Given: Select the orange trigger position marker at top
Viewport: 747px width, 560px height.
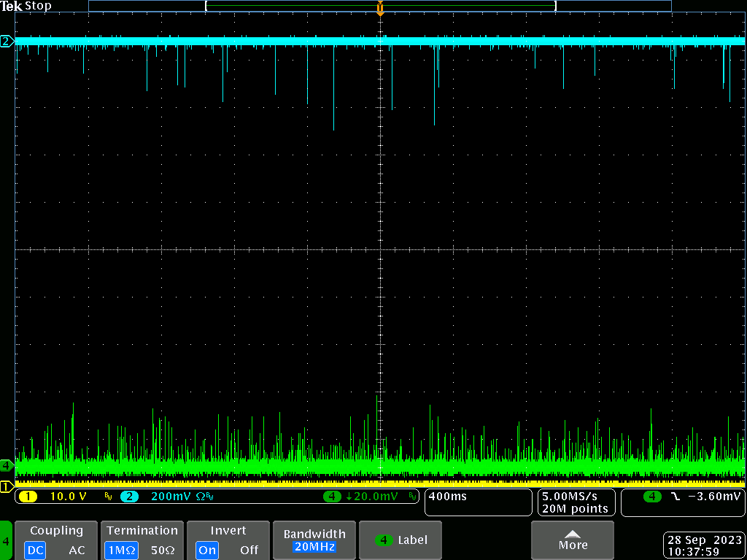Looking at the screenshot, I should tap(380, 9).
